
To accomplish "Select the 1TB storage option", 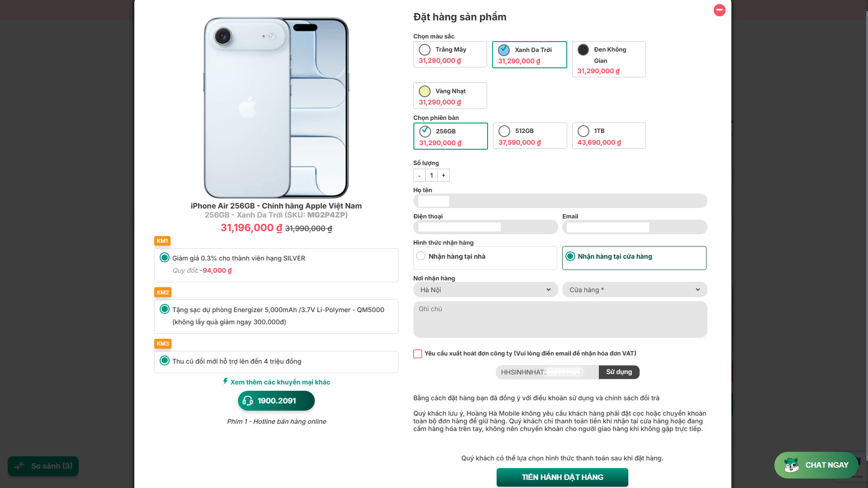I will coord(583,131).
